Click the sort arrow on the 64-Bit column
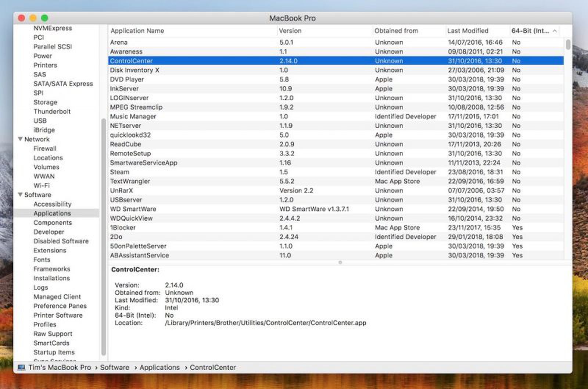588x389 pixels. click(x=555, y=31)
